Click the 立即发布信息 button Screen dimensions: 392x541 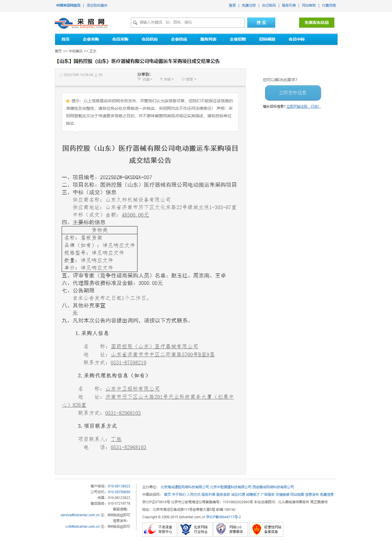[x=293, y=93]
